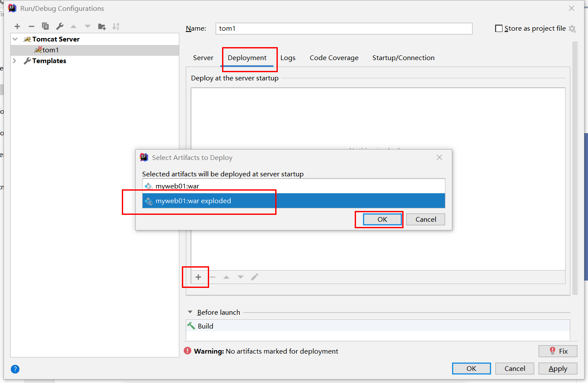Select the Build before-launch task

click(378, 326)
